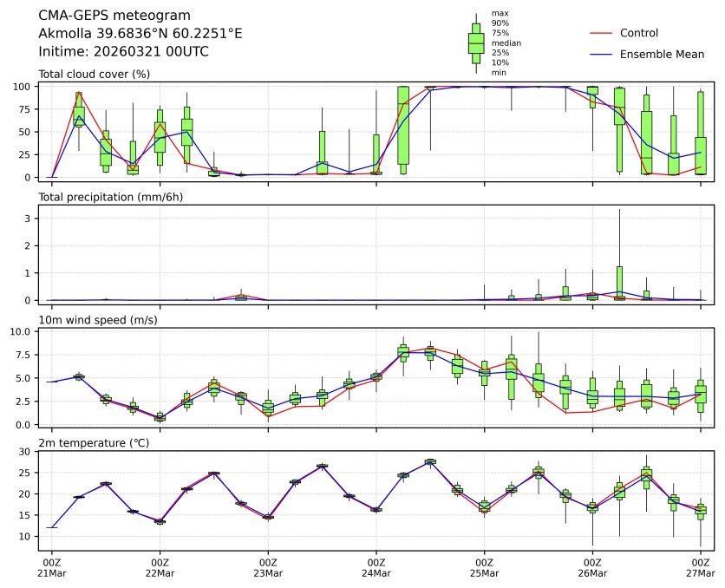Click the Akmolla coordinates text line

coord(140,34)
